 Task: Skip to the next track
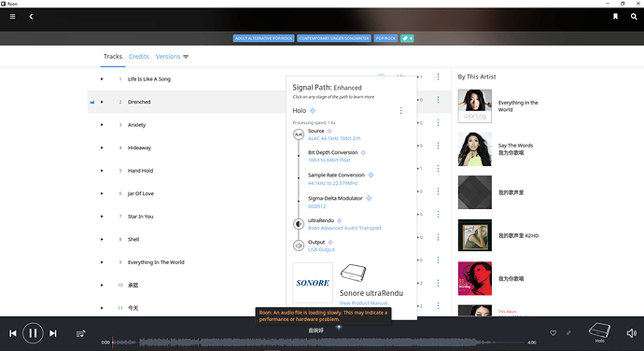coord(53,333)
